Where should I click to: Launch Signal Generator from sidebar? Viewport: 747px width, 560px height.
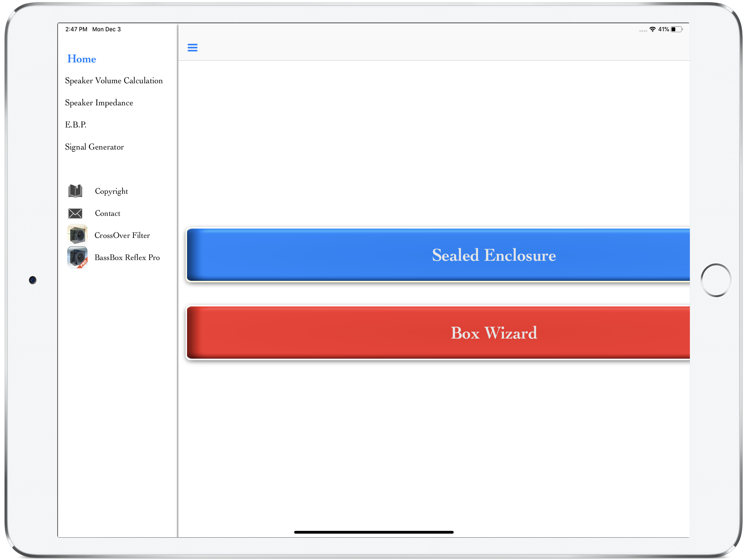(95, 147)
